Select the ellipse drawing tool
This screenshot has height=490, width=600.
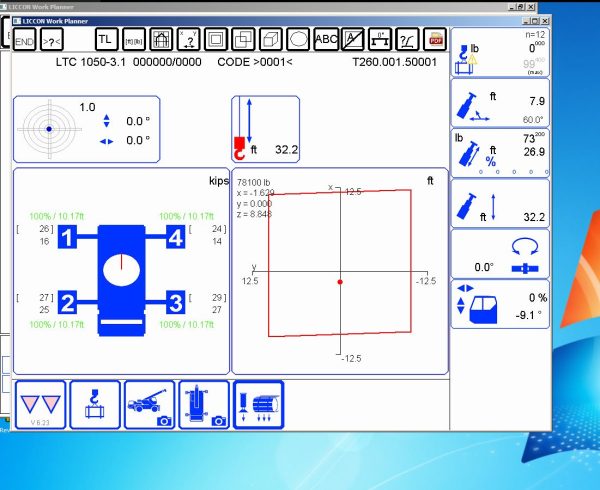click(298, 39)
